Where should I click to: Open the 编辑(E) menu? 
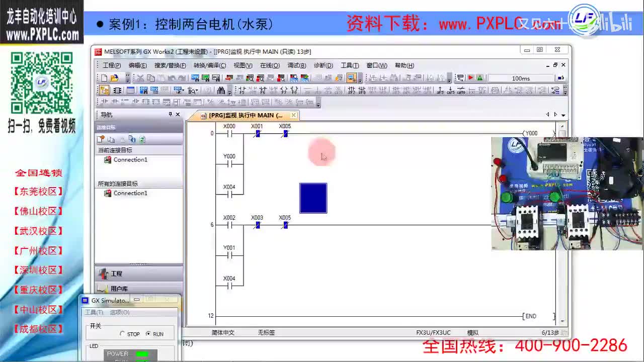pos(137,65)
